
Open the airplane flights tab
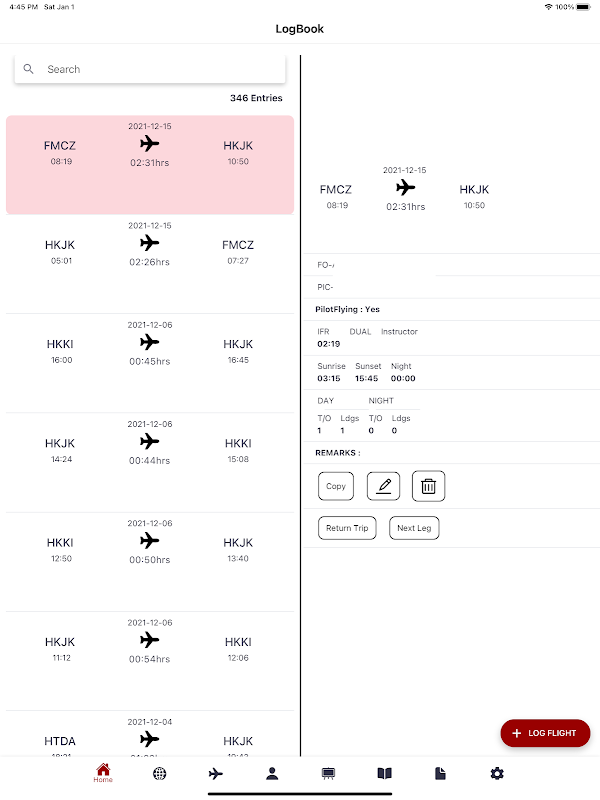click(216, 774)
